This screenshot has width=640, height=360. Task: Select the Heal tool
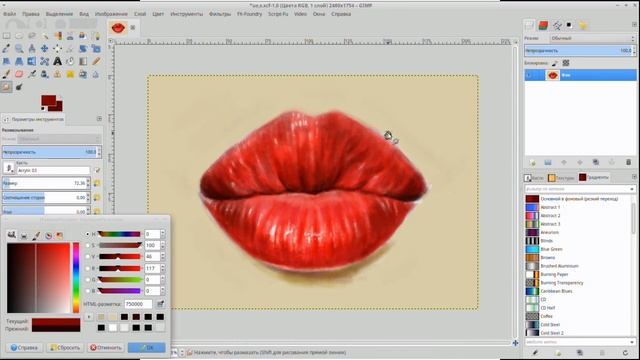(x=70, y=74)
